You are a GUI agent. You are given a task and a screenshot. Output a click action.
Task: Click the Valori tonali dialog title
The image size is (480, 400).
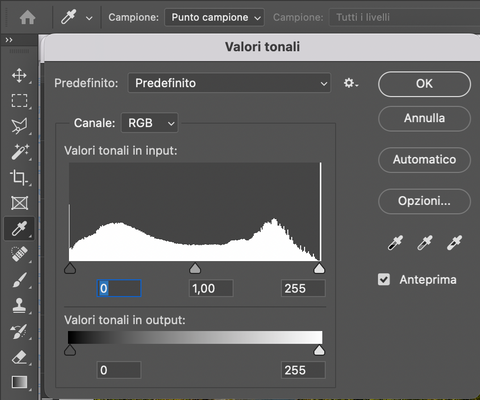coord(262,47)
